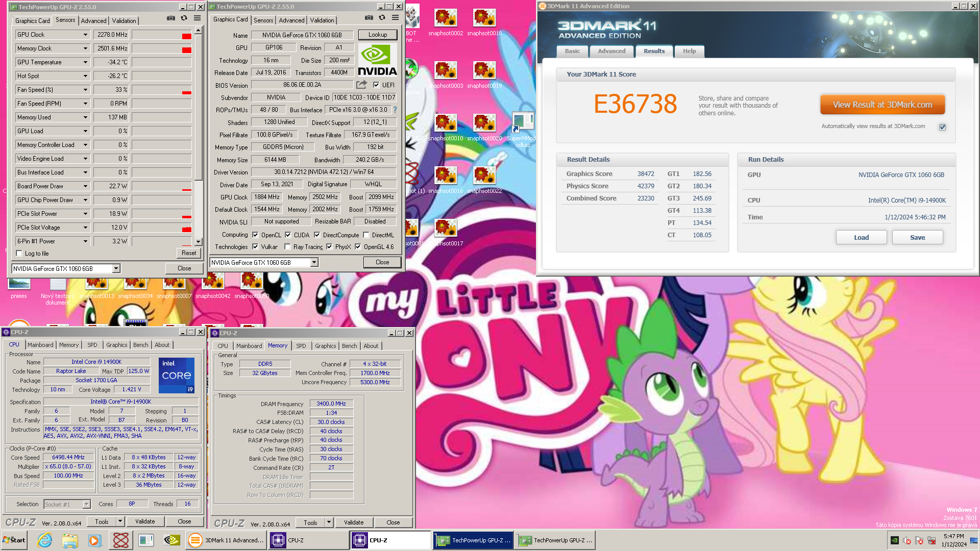Open Socket #1 selection dropdown
Image resolution: width=980 pixels, height=551 pixels.
86,505
